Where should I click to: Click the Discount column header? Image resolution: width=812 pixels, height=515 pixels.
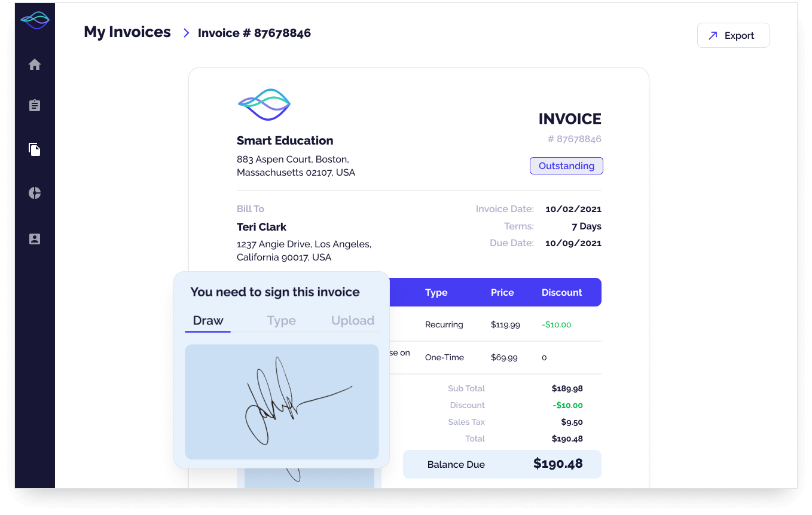click(x=561, y=293)
